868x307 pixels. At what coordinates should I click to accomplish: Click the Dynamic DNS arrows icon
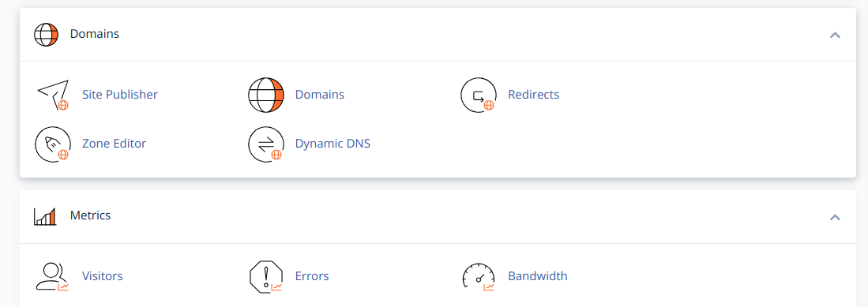265,144
